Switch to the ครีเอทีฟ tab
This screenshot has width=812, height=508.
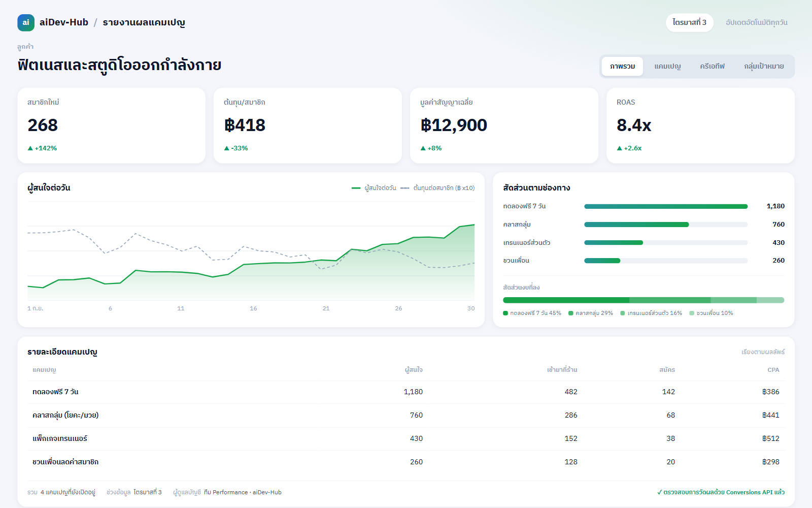712,67
